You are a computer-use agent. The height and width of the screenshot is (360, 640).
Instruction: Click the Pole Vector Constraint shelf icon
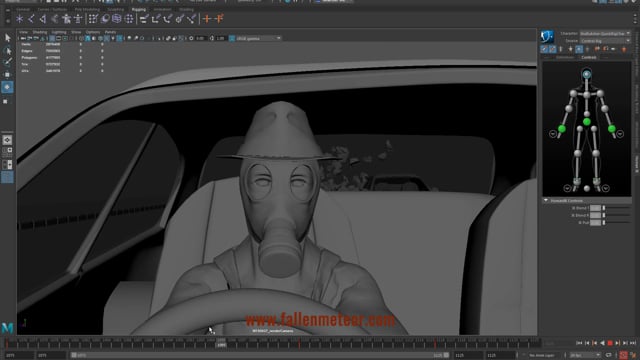pyautogui.click(x=191, y=19)
